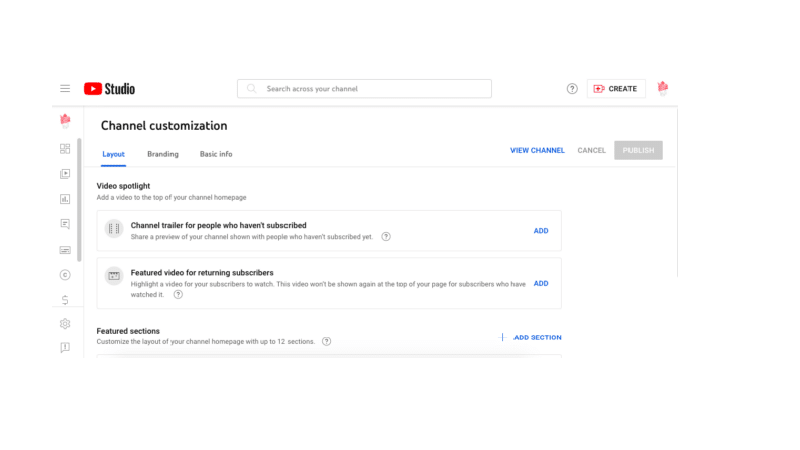Open Comments from the sidebar
This screenshot has width=800, height=450.
click(65, 224)
